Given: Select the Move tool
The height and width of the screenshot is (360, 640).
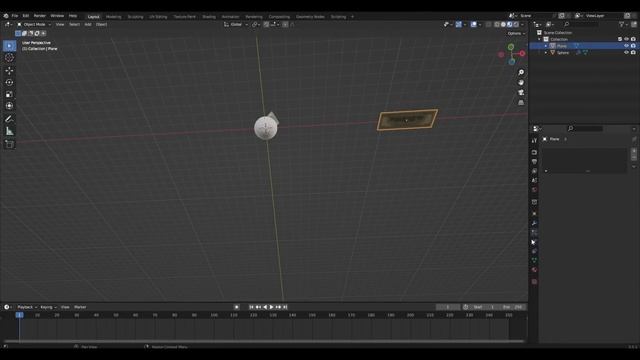Looking at the screenshot, I should tap(9, 70).
